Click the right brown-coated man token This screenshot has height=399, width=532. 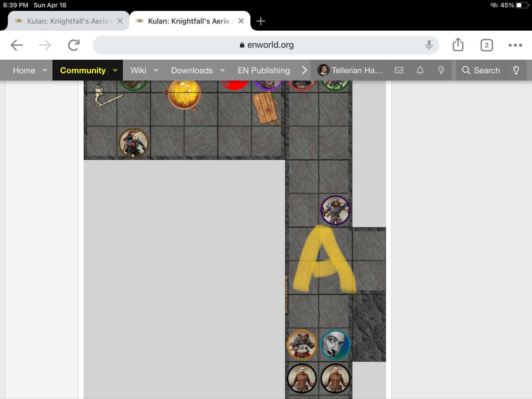(x=335, y=378)
